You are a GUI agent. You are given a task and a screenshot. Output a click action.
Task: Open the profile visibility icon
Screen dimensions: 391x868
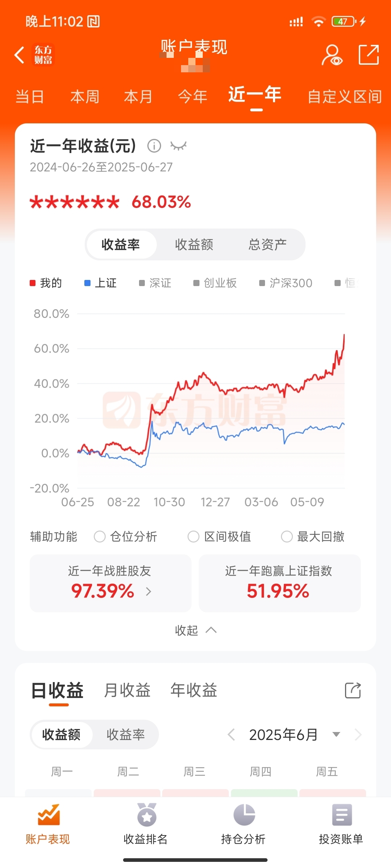point(332,55)
